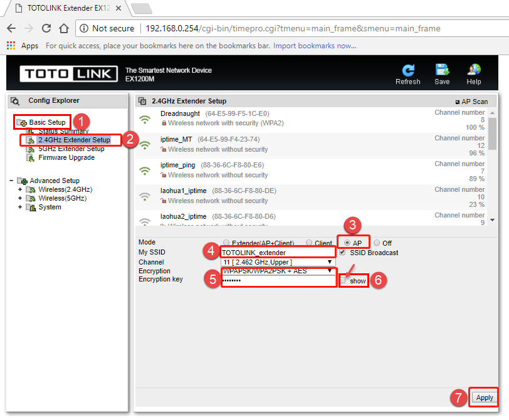The height and width of the screenshot is (420, 509).
Task: Click the Encryption key password field
Action: (278, 280)
